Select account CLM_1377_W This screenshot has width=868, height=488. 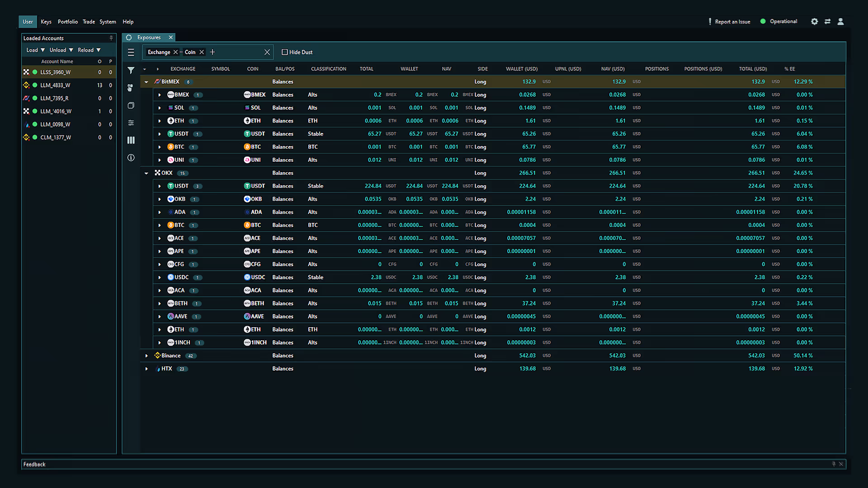click(69, 138)
